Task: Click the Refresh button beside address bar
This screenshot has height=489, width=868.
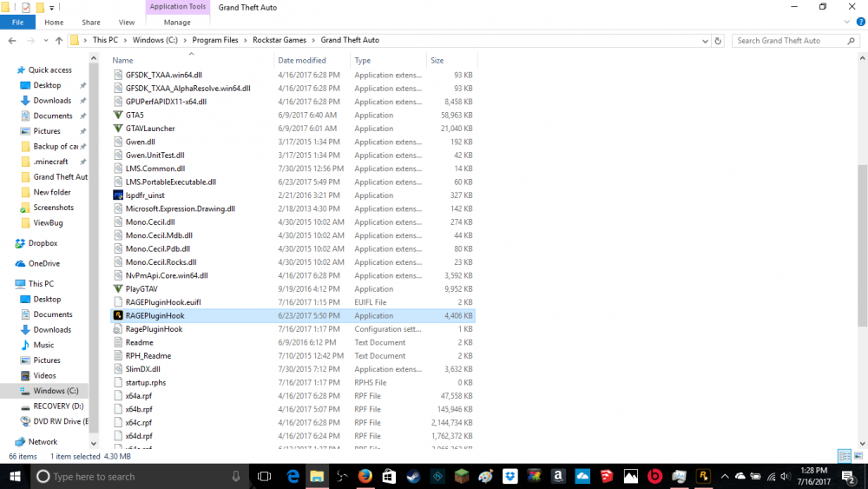Action: coord(718,41)
